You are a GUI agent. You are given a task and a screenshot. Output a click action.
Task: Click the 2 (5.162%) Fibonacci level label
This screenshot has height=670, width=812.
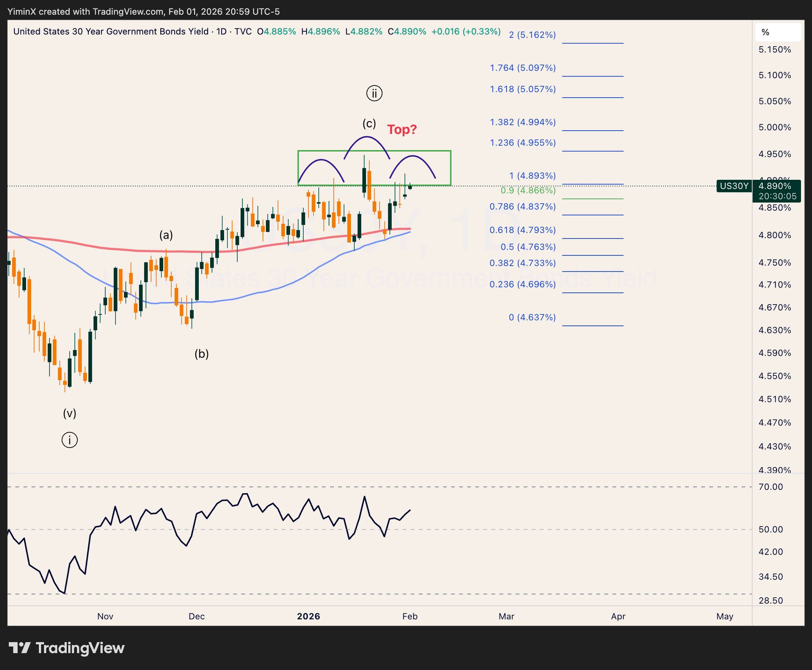pos(532,35)
